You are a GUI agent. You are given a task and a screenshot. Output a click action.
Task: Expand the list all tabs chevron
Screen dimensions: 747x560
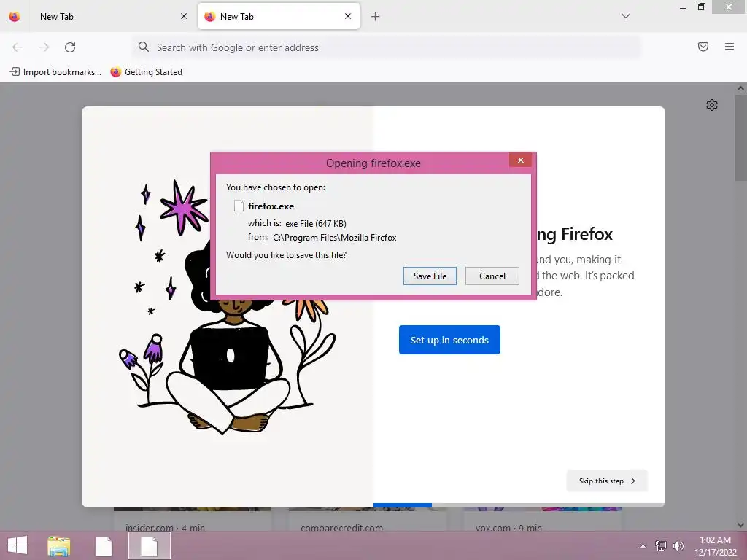tap(626, 16)
